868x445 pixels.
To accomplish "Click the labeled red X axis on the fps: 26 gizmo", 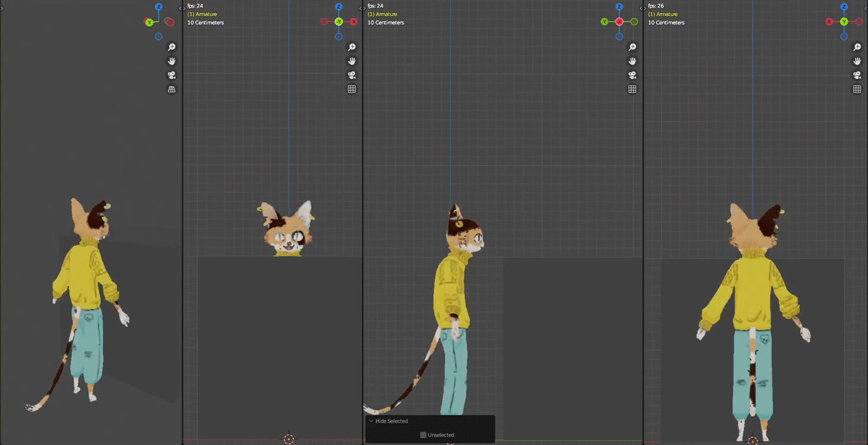I will coord(829,22).
